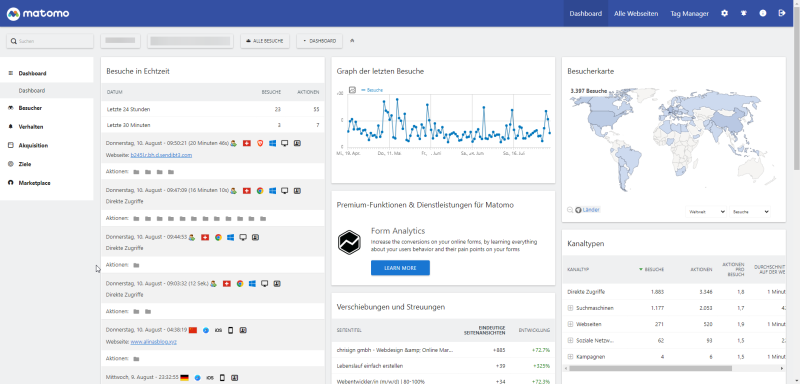Click small arrow icon right of Dashboard selector

point(352,41)
